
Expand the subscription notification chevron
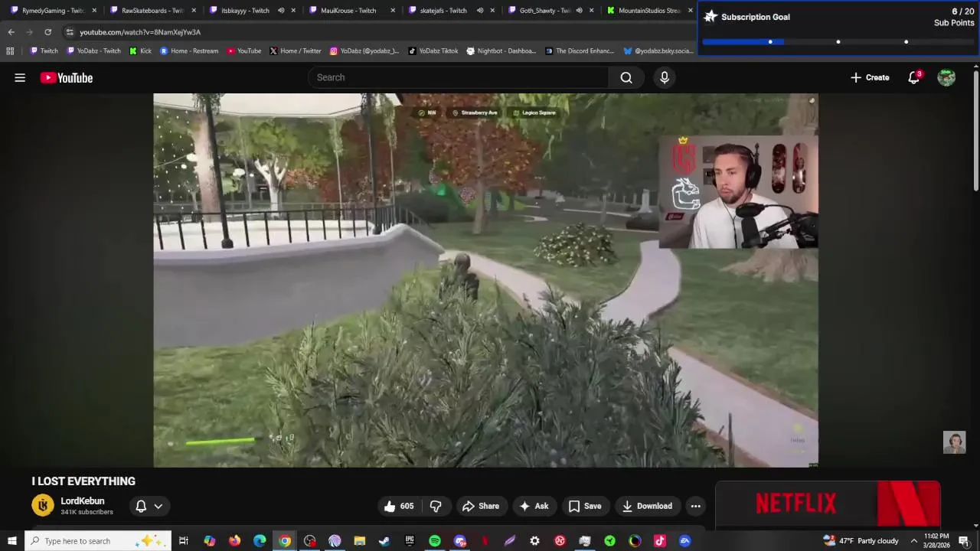point(158,506)
